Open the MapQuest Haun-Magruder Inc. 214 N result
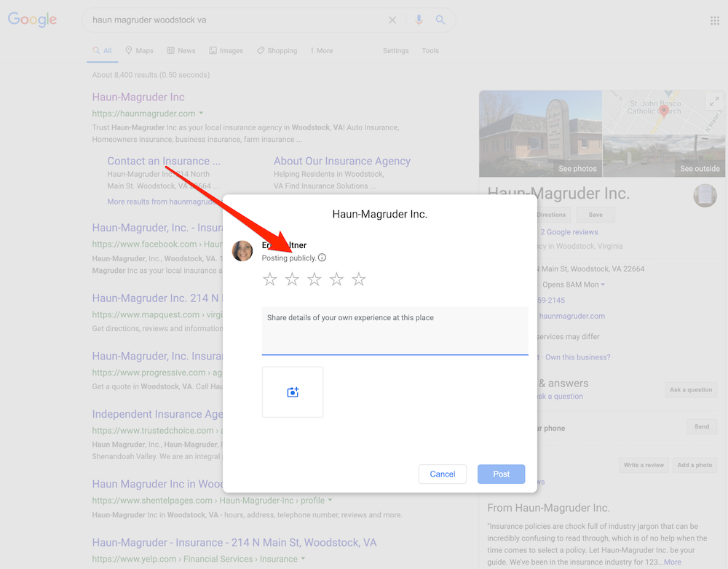 point(157,298)
